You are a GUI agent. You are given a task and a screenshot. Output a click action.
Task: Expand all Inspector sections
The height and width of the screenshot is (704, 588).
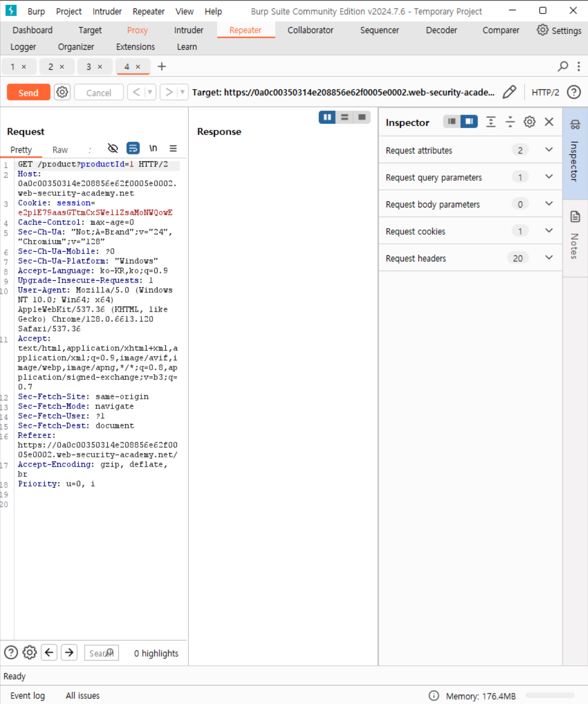click(x=491, y=122)
